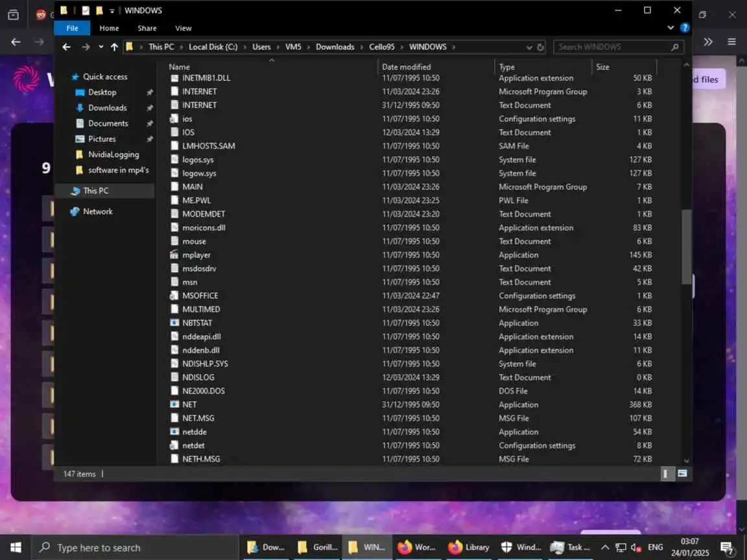Viewport: 747px width, 560px height.
Task: Open the View ribbon tab
Action: (183, 28)
